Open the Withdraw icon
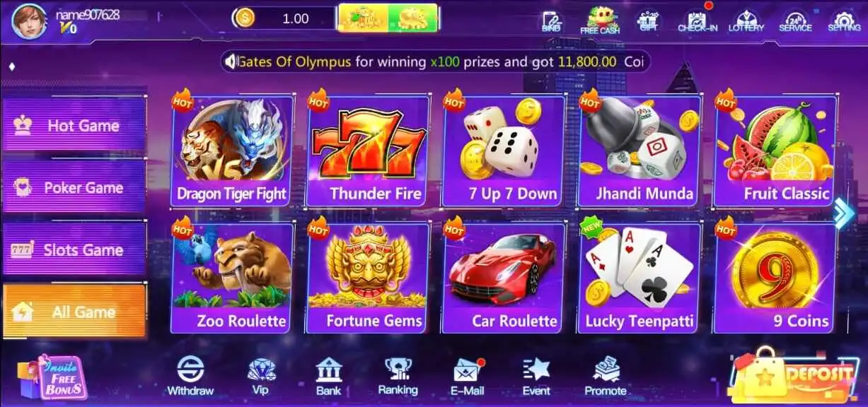This screenshot has height=407, width=868. point(190,376)
